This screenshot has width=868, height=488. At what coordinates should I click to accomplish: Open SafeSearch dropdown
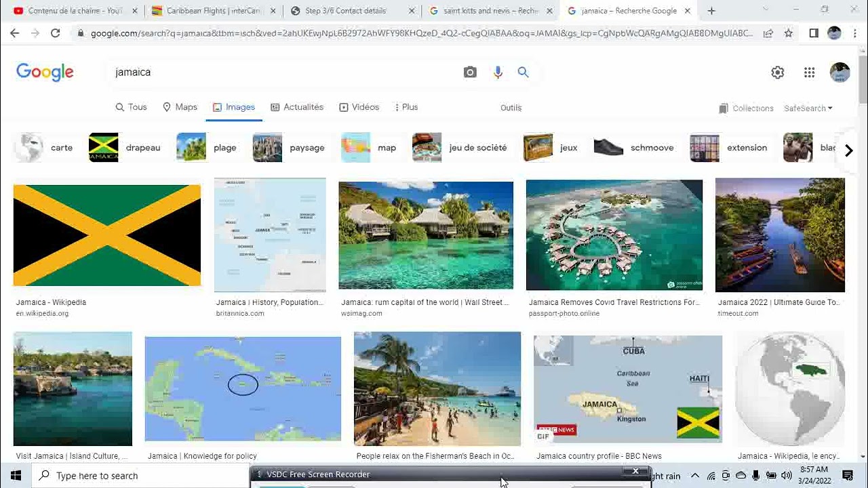pyautogui.click(x=808, y=108)
